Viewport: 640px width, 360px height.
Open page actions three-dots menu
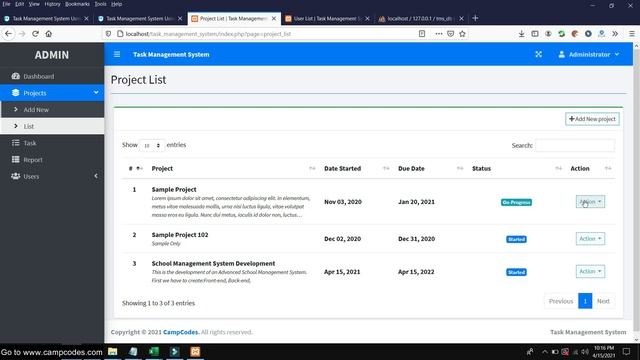[438, 34]
